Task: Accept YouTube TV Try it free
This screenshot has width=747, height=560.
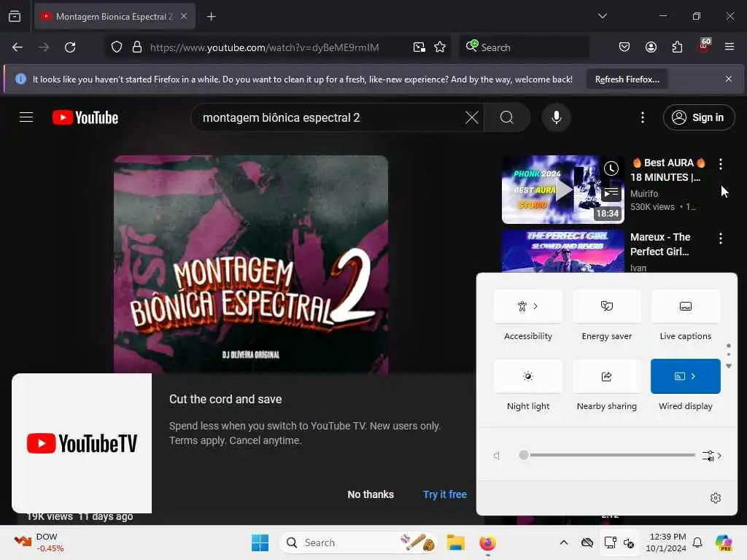Action: point(444,494)
